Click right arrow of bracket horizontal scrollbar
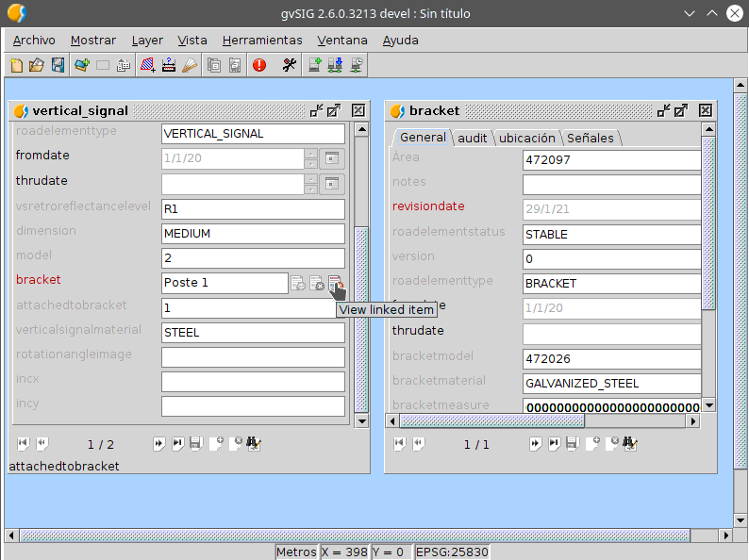Screen dimensions: 749x560 coord(693,421)
